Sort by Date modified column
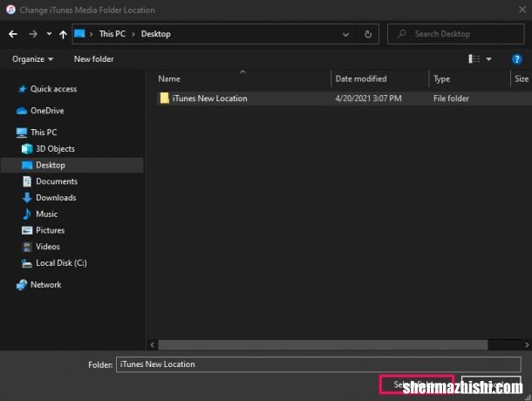The image size is (532, 401). point(361,78)
